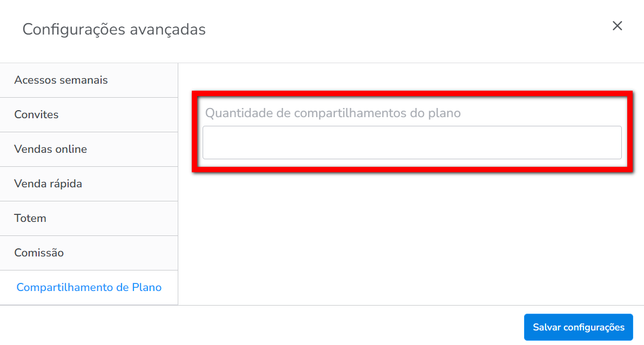Save the advanced settings
Screen dimensions: 644x345
pyautogui.click(x=578, y=327)
